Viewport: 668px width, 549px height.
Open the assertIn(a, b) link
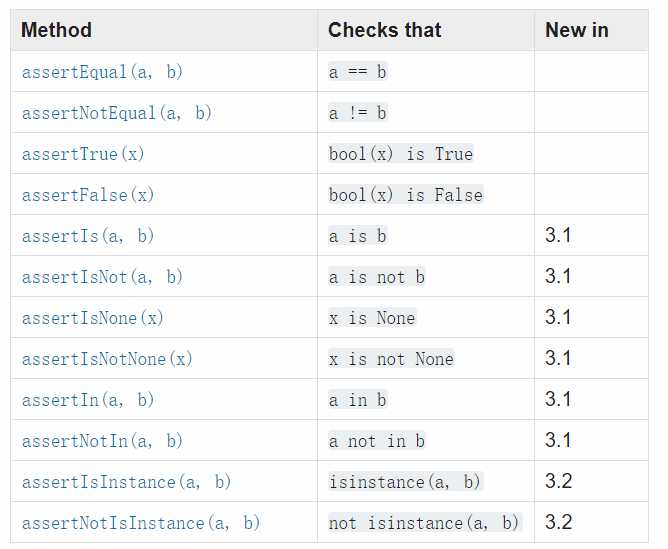click(88, 400)
